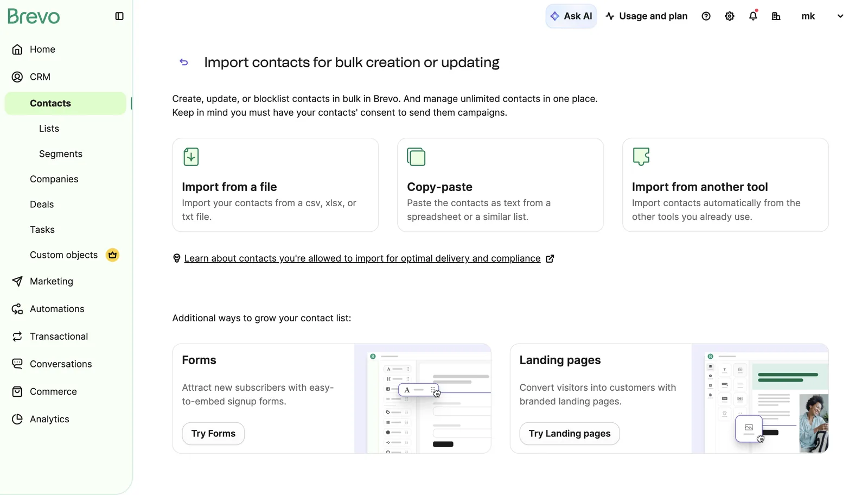
Task: Click the Commerce bag icon
Action: [17, 391]
